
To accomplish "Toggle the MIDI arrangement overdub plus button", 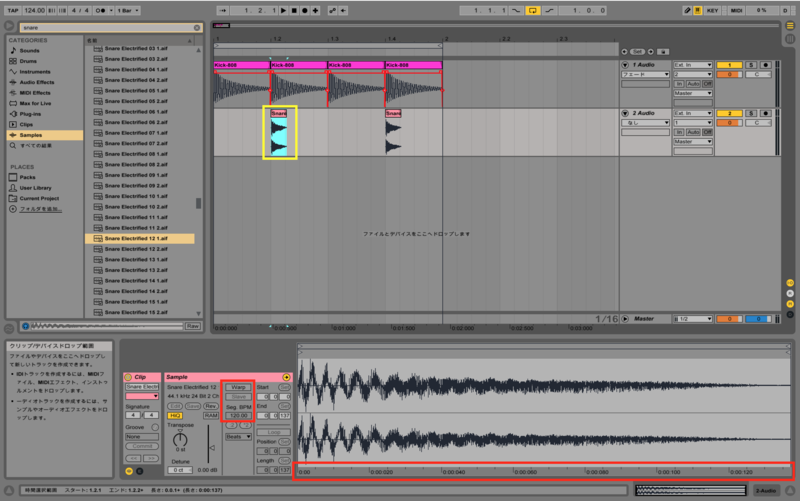I will point(315,10).
